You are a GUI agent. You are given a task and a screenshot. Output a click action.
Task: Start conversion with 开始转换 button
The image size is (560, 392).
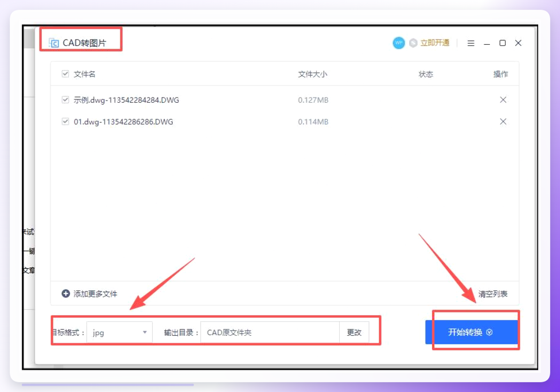click(472, 332)
